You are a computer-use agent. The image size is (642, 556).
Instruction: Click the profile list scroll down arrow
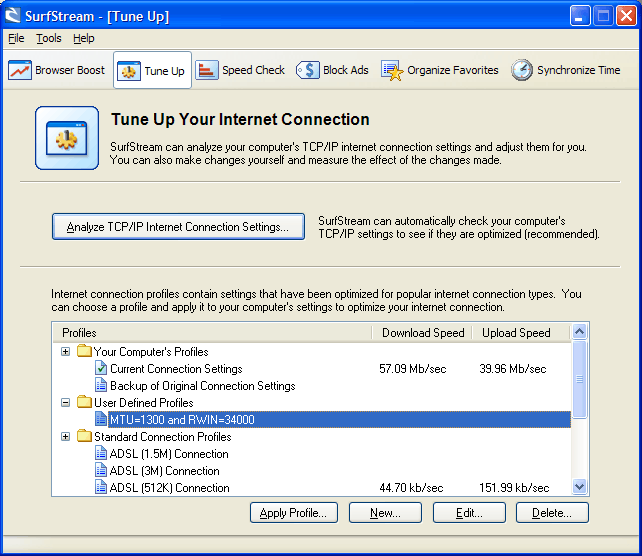point(579,487)
